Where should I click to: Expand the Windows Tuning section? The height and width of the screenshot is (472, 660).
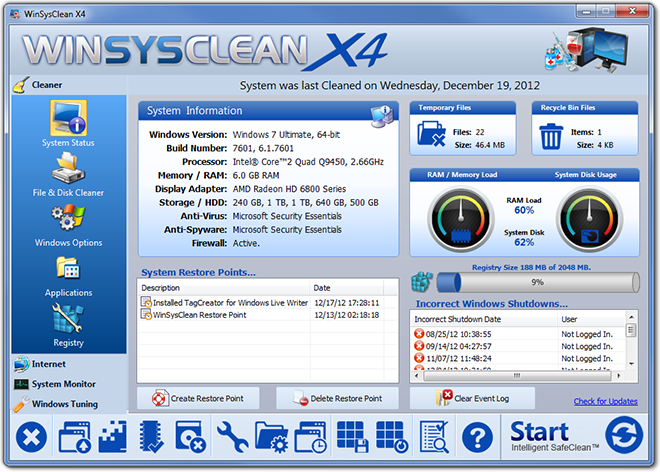coord(64,404)
